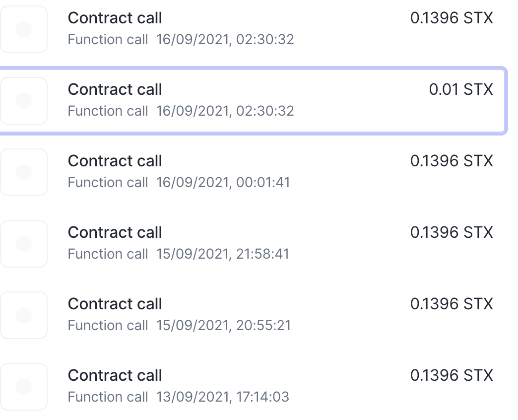
Task: Click the contract icon for the 21:58:41 transaction
Action: coord(24,244)
